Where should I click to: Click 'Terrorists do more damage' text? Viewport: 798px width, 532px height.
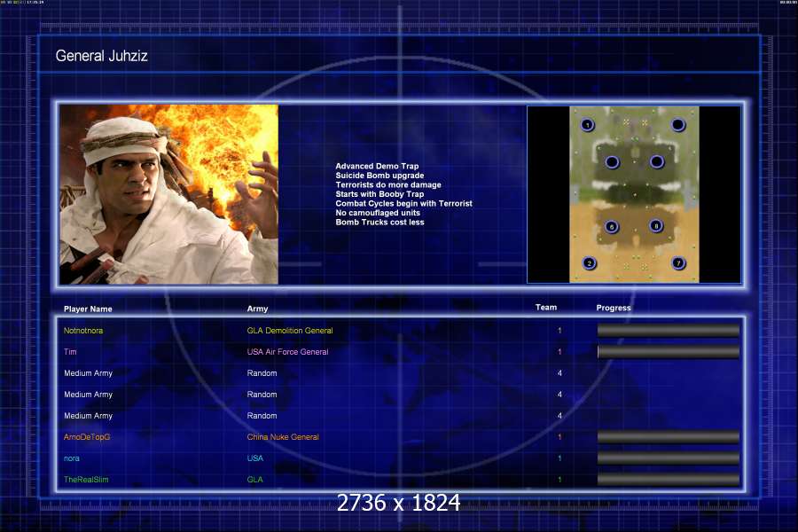[388, 184]
